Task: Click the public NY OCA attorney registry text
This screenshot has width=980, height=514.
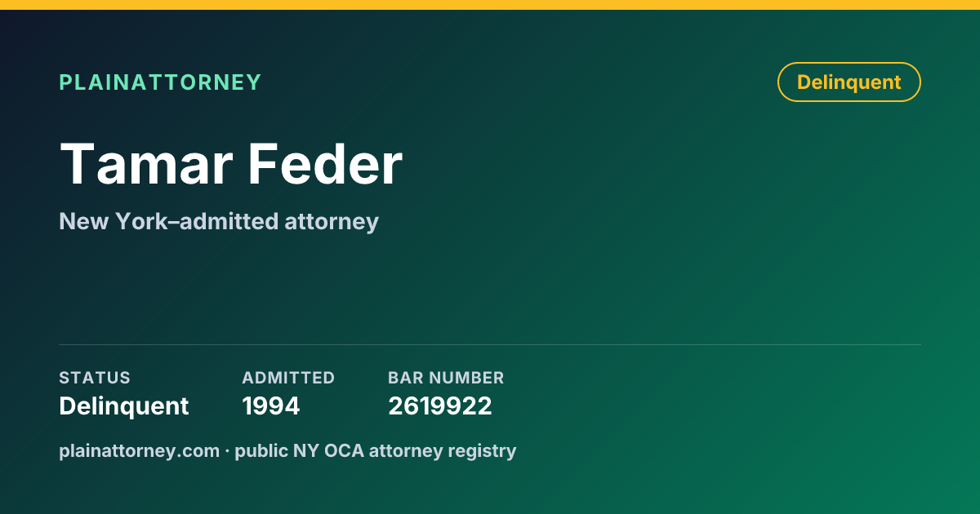Action: tap(376, 450)
